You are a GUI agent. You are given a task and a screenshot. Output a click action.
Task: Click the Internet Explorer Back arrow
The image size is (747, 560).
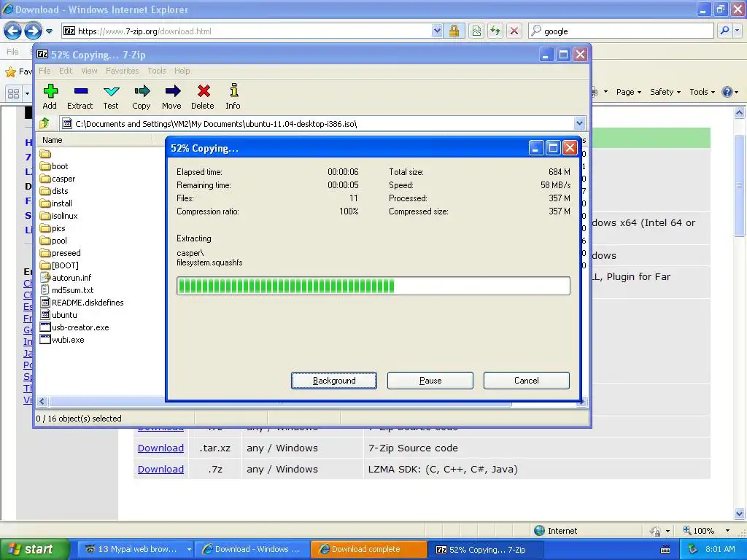tap(13, 31)
